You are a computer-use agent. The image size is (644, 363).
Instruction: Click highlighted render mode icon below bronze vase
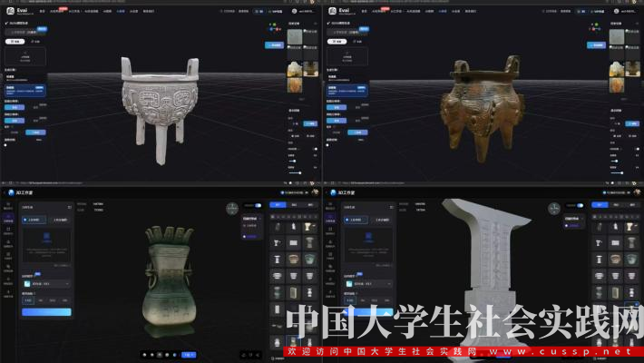point(160,354)
